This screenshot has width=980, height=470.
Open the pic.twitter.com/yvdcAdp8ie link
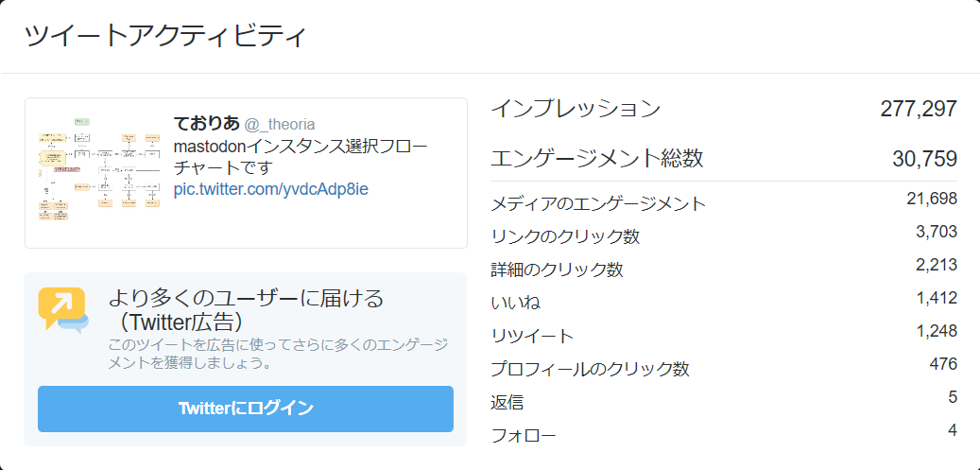click(270, 189)
